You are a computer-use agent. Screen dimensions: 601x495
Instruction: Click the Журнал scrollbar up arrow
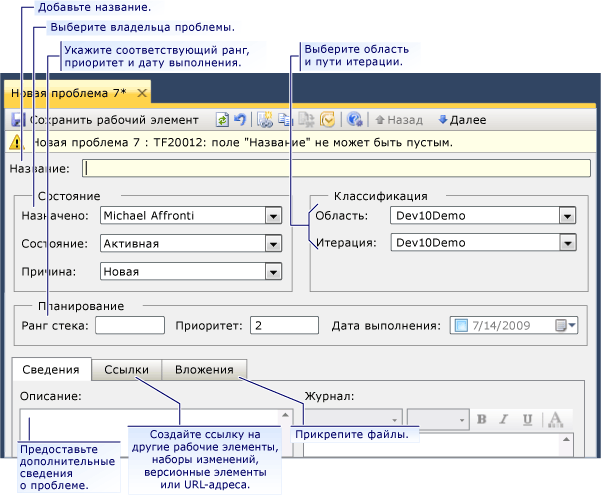pyautogui.click(x=566, y=439)
